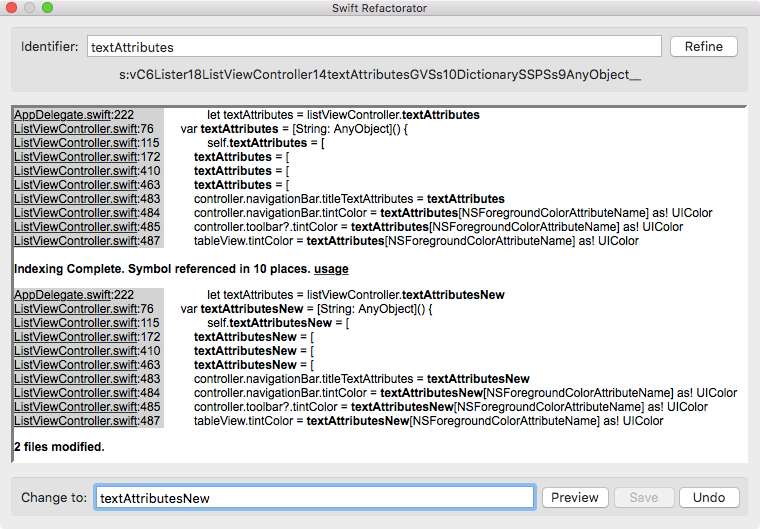Screen dimensions: 760x529
Task: Click code line 'self.textAttributes = ['
Action: pos(266,143)
